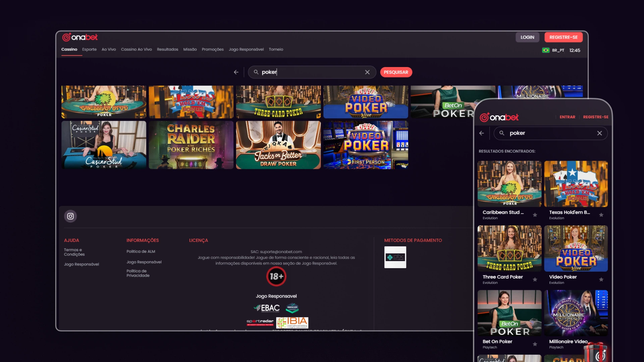Open Política de ALM link

point(141,251)
